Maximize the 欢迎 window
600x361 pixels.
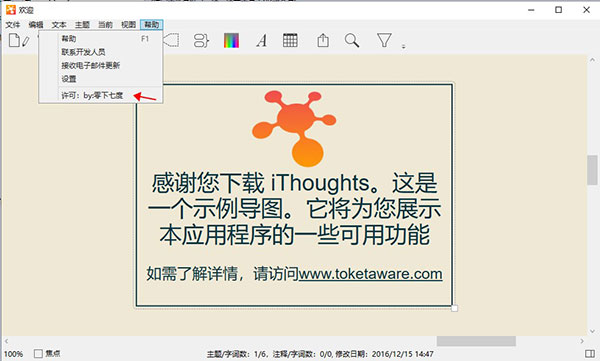coord(559,10)
